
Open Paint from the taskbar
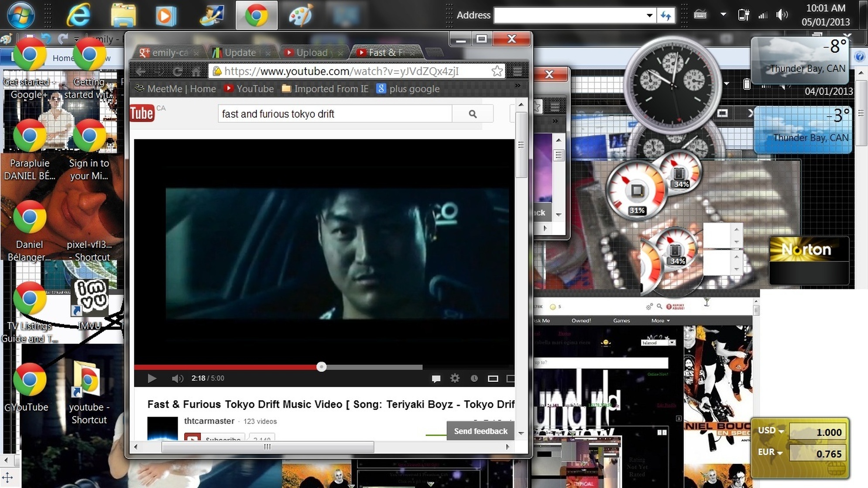pyautogui.click(x=300, y=15)
